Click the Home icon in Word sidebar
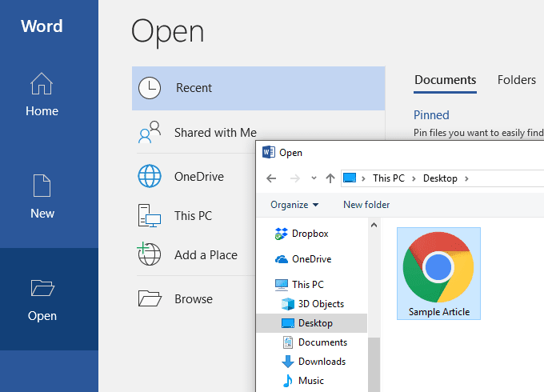Screen dimensions: 544x392 [42, 84]
